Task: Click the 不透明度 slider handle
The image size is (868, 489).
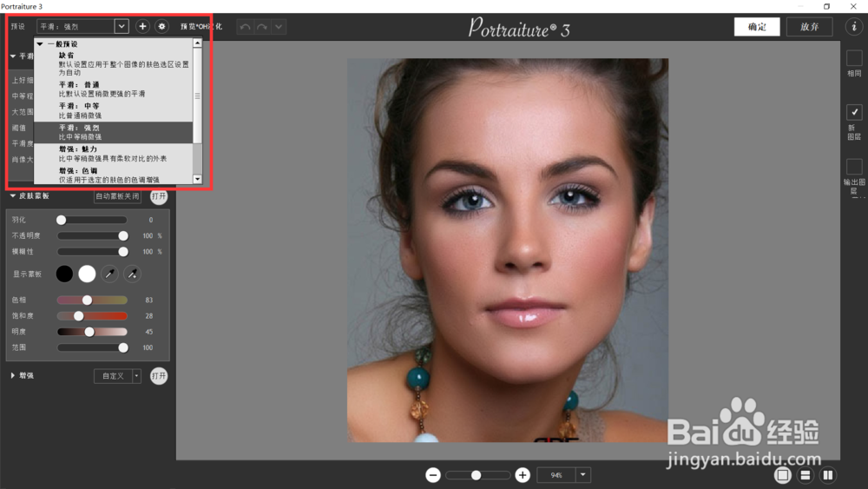Action: pyautogui.click(x=123, y=236)
